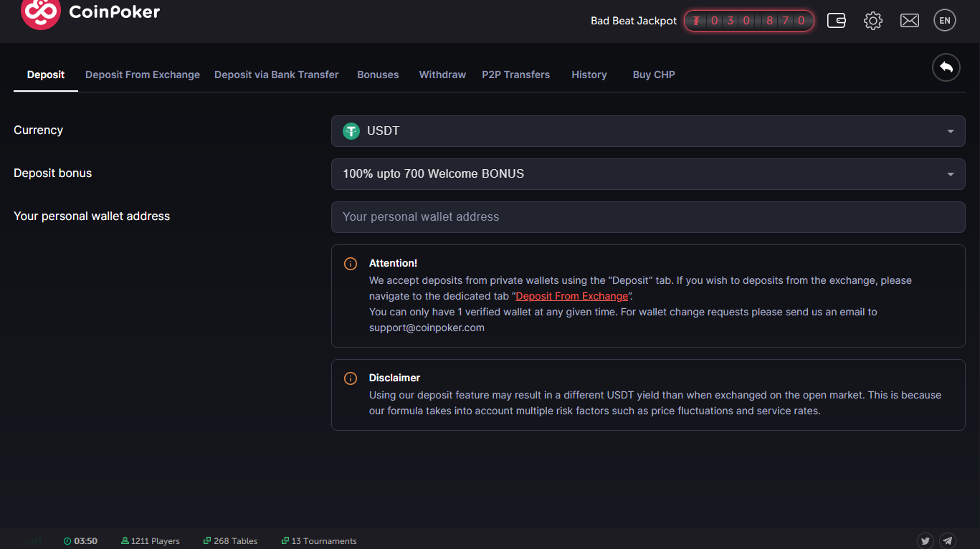Viewport: 980px width, 549px height.
Task: Open the Withdraw tab
Action: click(x=442, y=75)
